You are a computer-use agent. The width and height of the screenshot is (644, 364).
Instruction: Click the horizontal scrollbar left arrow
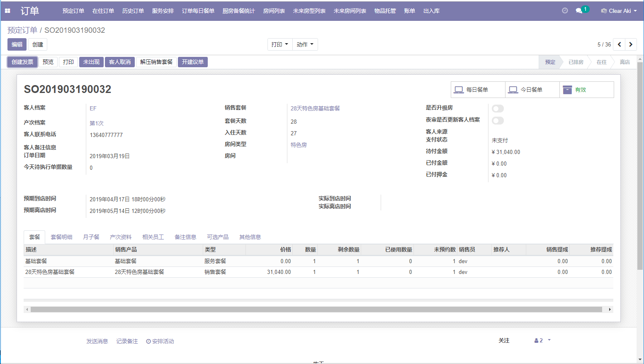pyautogui.click(x=27, y=309)
